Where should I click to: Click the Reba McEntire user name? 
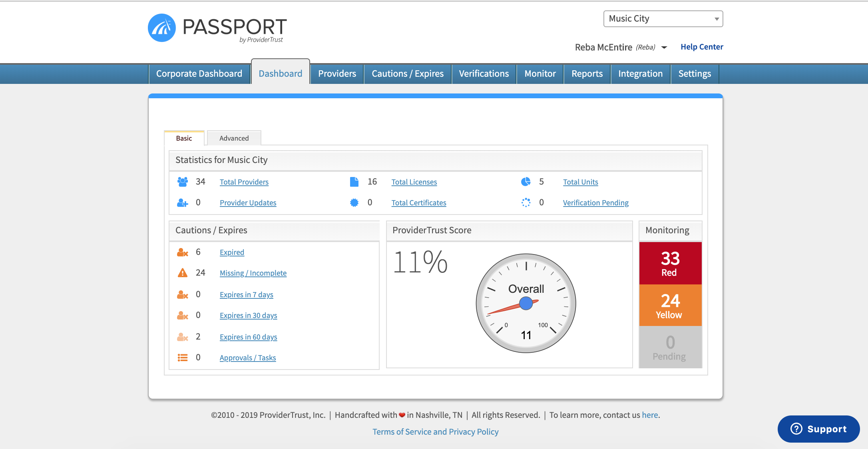click(x=603, y=48)
